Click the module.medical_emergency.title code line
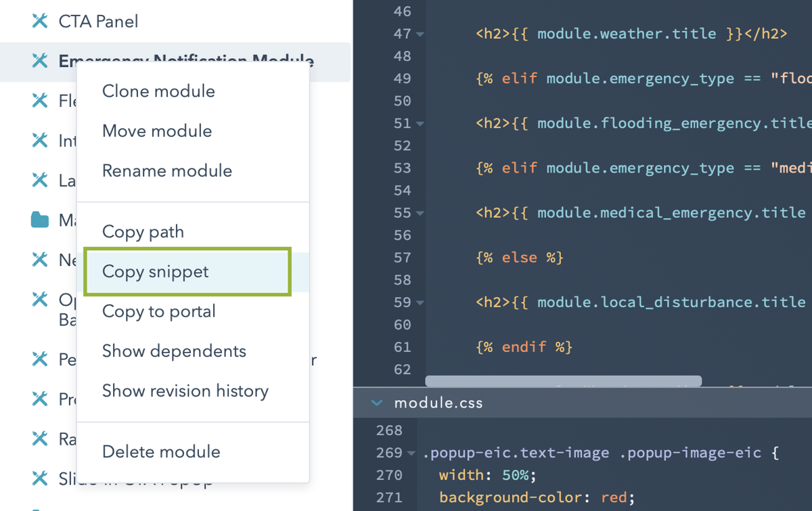Image resolution: width=812 pixels, height=511 pixels. point(641,213)
